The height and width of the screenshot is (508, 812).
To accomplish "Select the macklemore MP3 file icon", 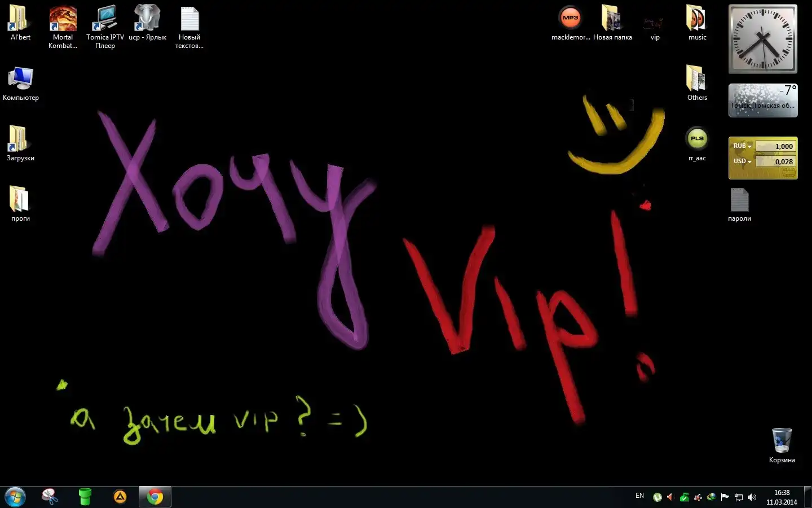I will point(570,20).
